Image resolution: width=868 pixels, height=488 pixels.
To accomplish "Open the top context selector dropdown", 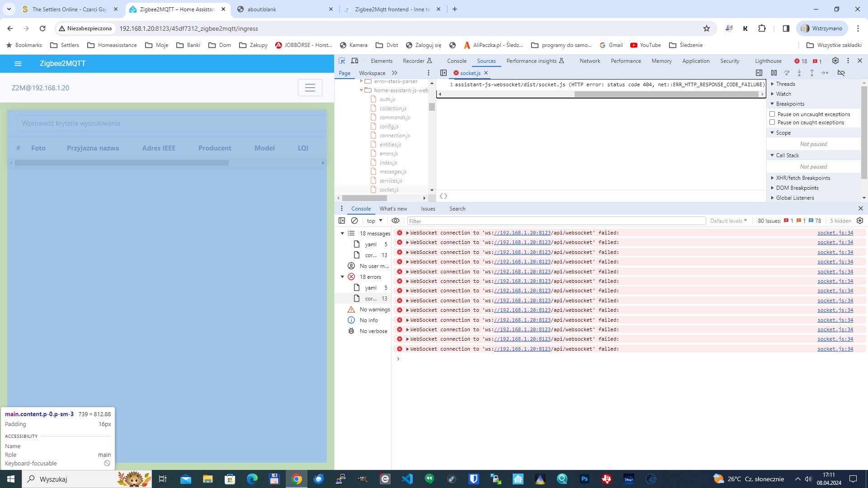I will click(x=375, y=221).
